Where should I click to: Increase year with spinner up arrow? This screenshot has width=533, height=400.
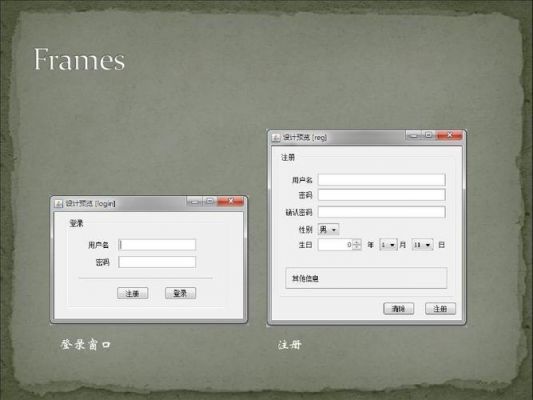(x=357, y=242)
